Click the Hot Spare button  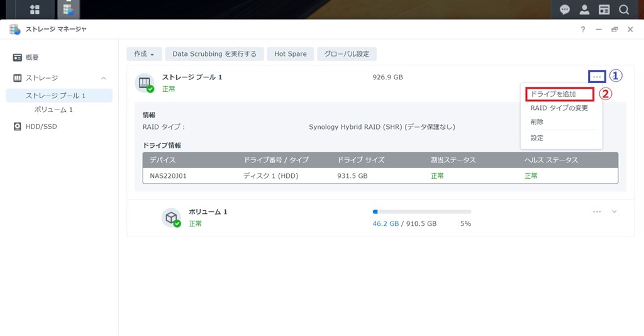click(x=291, y=54)
